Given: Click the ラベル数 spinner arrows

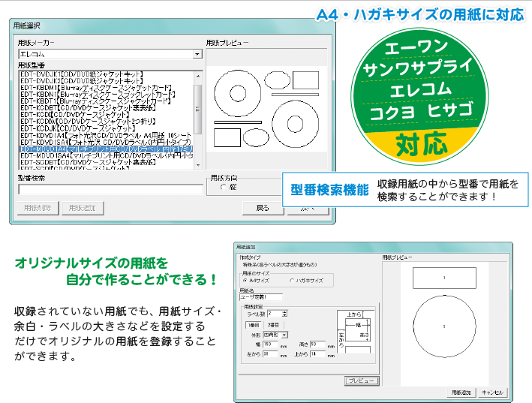Looking at the screenshot, I should tap(284, 314).
